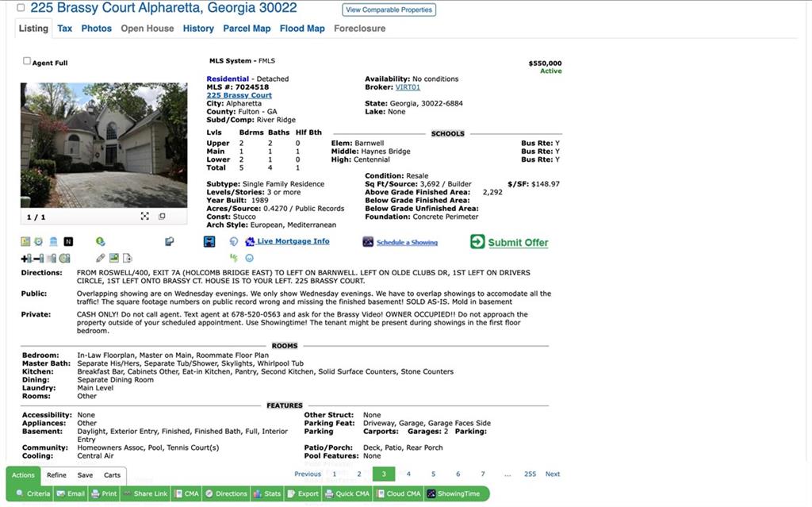The image size is (812, 507).
Task: Open the Refine menu tab
Action: pos(56,474)
